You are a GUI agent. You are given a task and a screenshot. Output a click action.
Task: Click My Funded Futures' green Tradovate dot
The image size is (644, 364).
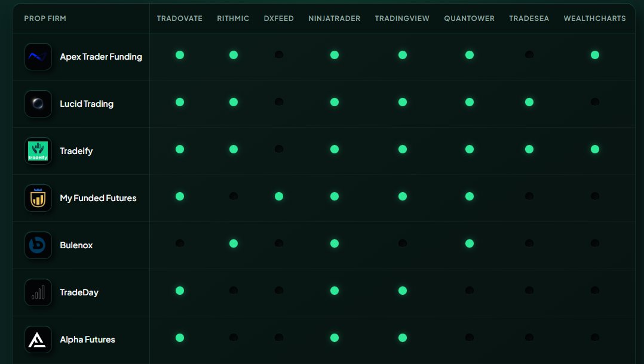pos(180,196)
